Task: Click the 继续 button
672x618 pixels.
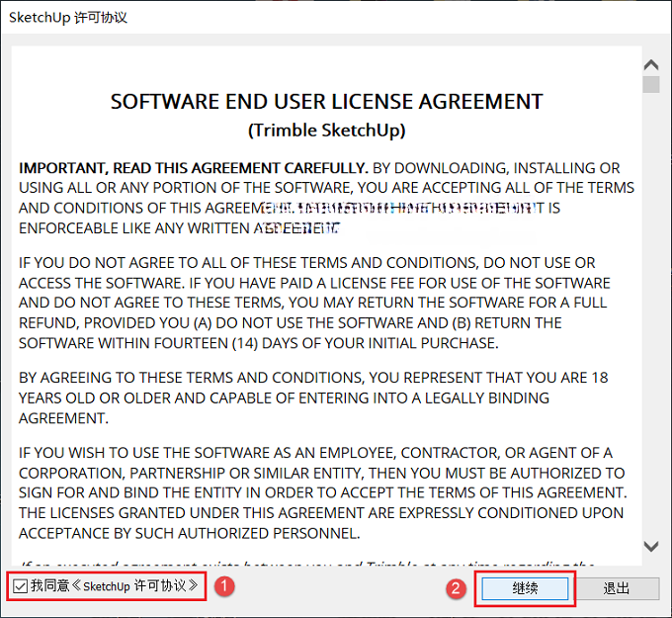Action: pos(525,588)
